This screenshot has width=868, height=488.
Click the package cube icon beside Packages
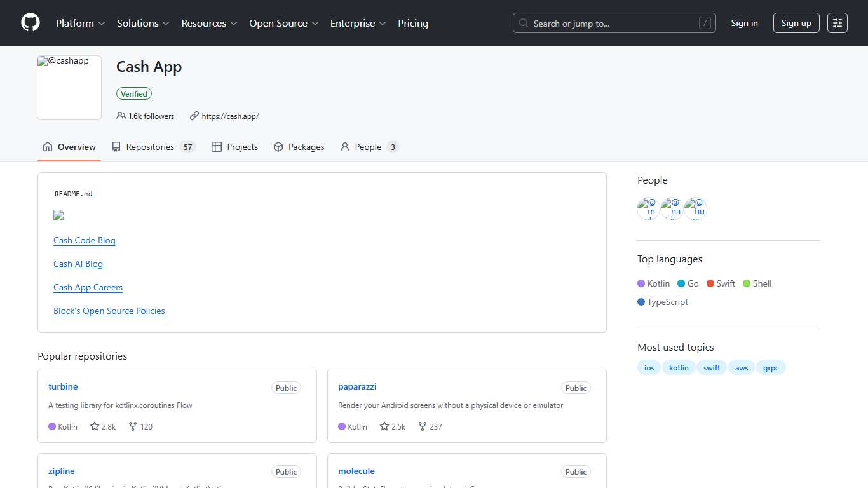pos(278,146)
